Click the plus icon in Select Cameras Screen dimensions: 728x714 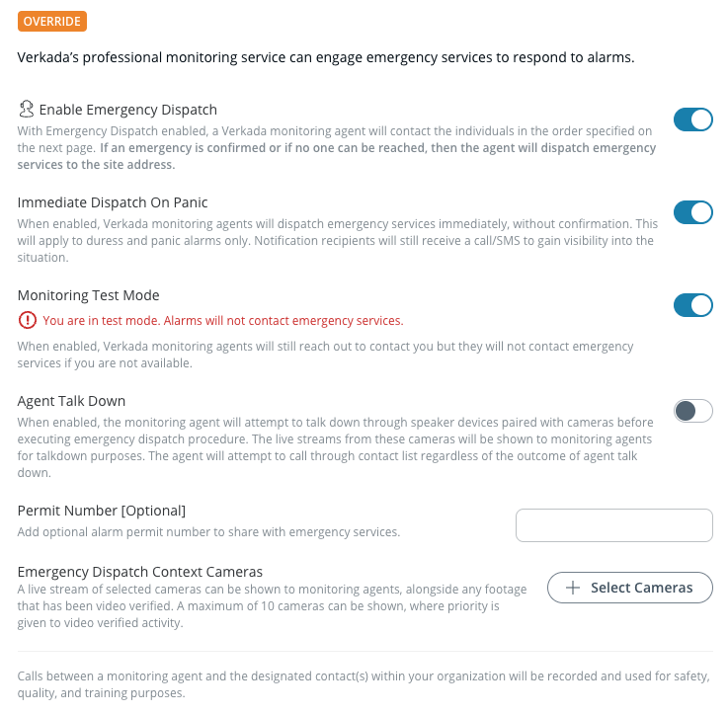(x=573, y=588)
